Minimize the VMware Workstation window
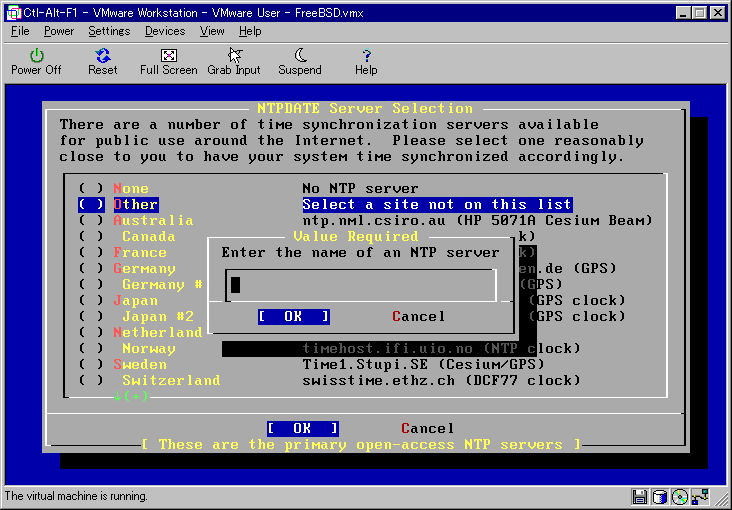The image size is (732, 510). 684,13
